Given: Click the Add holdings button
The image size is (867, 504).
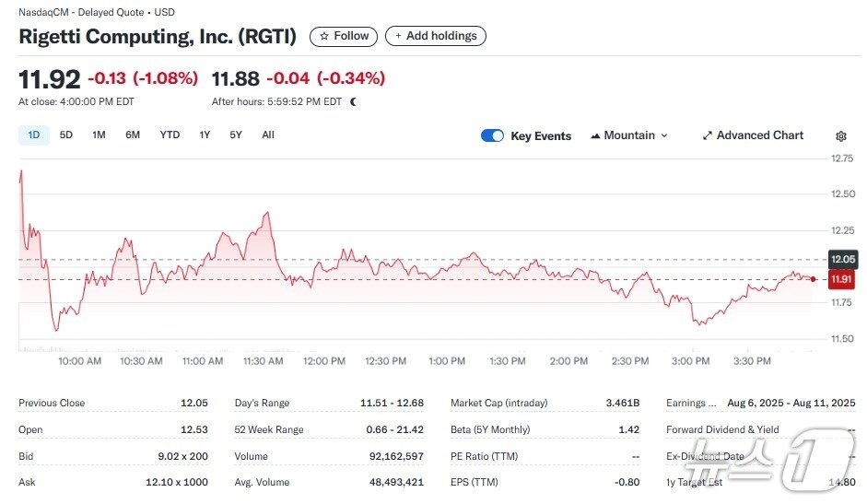Looking at the screenshot, I should (435, 36).
